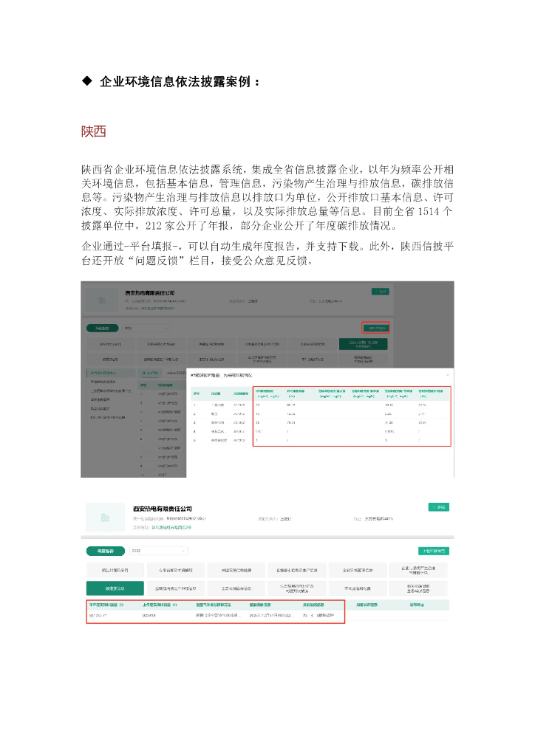535x756 pixels.
Task: Select the active green 碳排放信息 tab, lower screenshot
Action: 115,588
